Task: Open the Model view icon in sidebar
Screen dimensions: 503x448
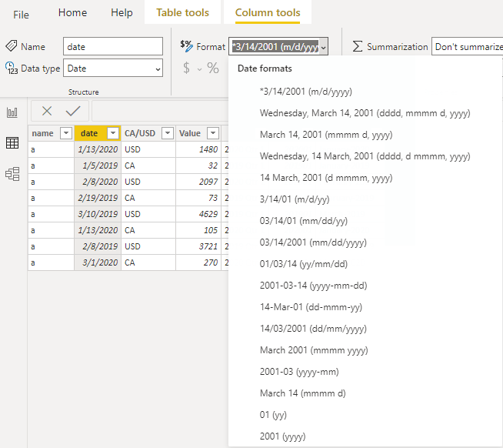Action: [12, 174]
